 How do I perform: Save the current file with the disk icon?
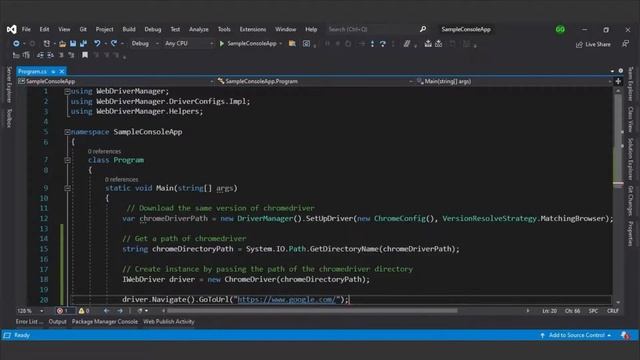tap(73, 43)
